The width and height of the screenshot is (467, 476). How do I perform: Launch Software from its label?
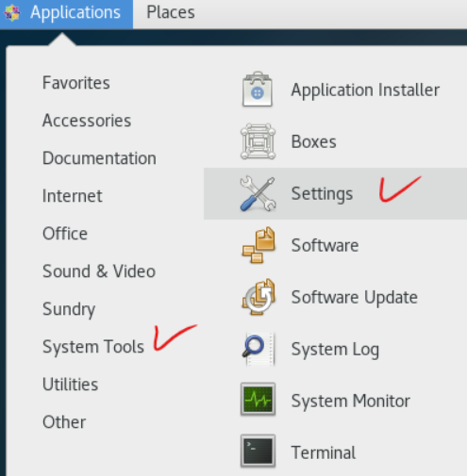pos(325,245)
